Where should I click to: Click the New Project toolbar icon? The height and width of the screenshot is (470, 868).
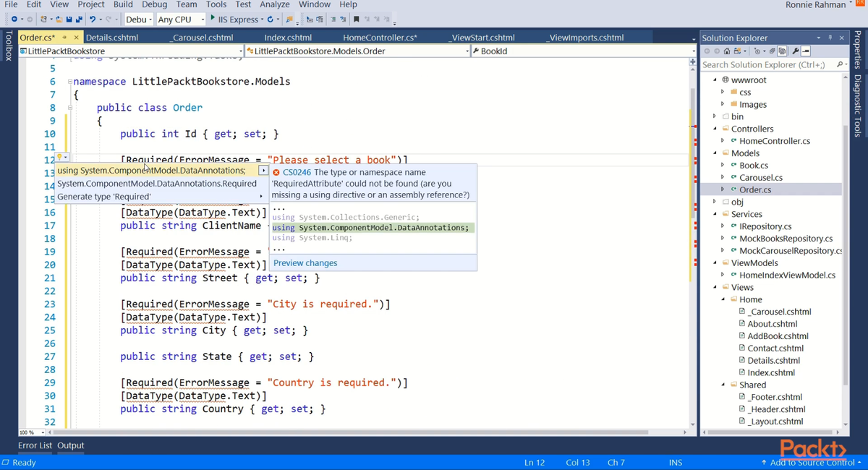tap(44, 19)
